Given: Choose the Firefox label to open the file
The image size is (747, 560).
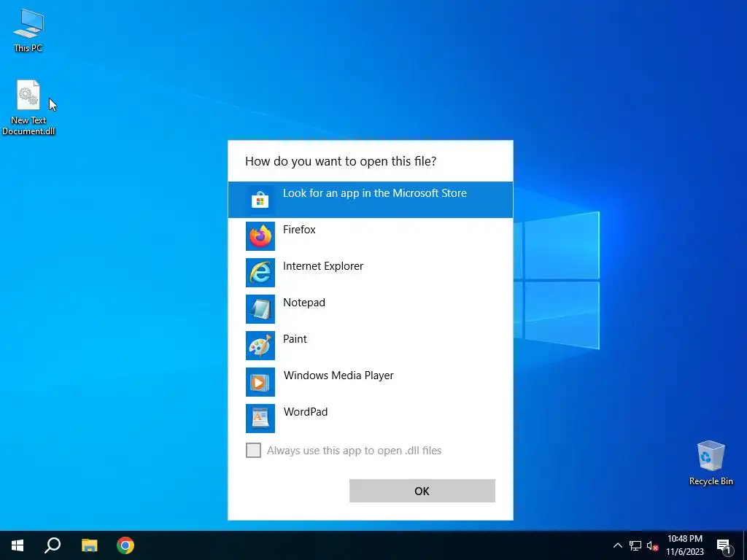Looking at the screenshot, I should click(299, 230).
